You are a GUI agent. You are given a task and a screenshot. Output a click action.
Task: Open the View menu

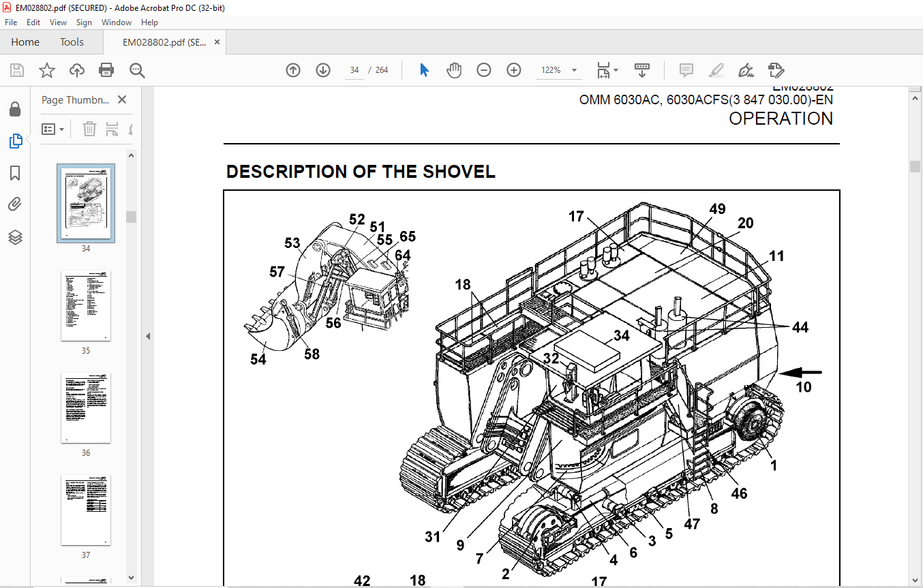(x=59, y=22)
